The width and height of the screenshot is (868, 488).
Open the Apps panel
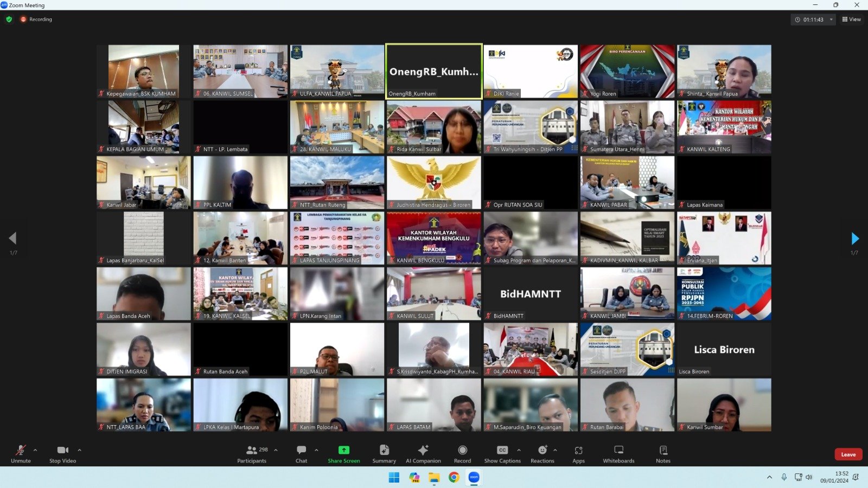pyautogui.click(x=578, y=454)
